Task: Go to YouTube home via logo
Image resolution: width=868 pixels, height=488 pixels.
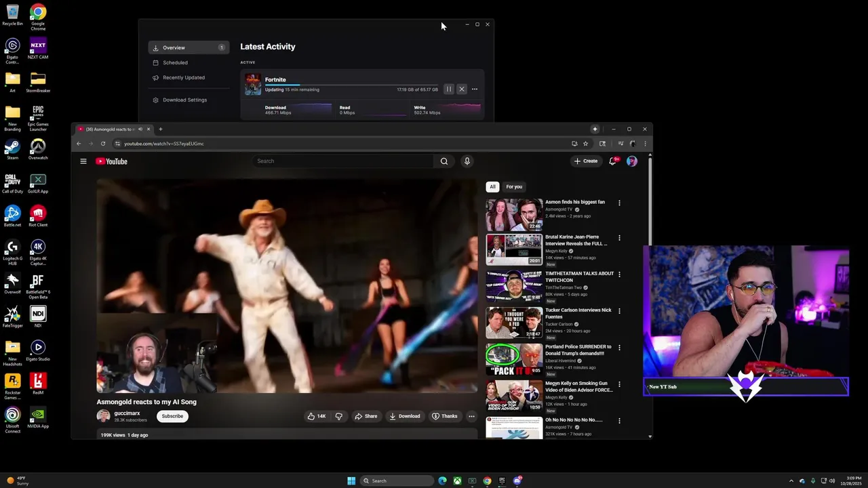Action: pos(111,161)
